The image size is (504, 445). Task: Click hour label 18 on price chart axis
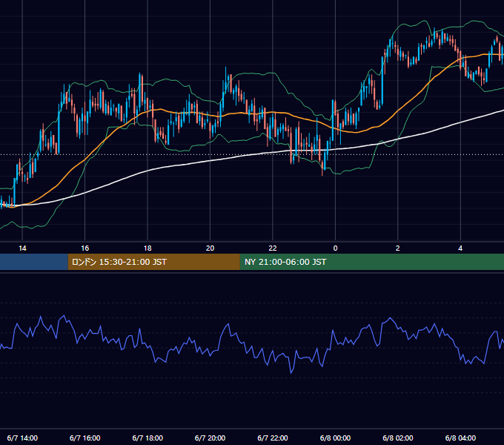coord(147,248)
